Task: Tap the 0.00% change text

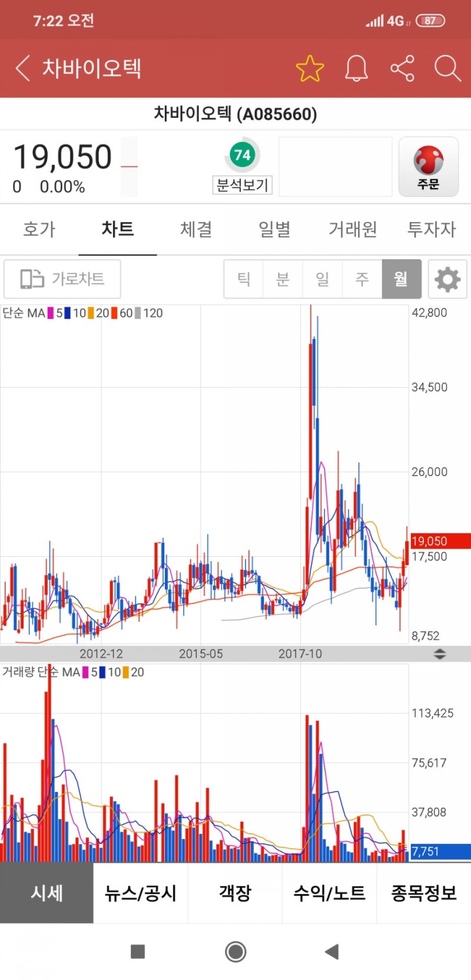Action: click(62, 187)
